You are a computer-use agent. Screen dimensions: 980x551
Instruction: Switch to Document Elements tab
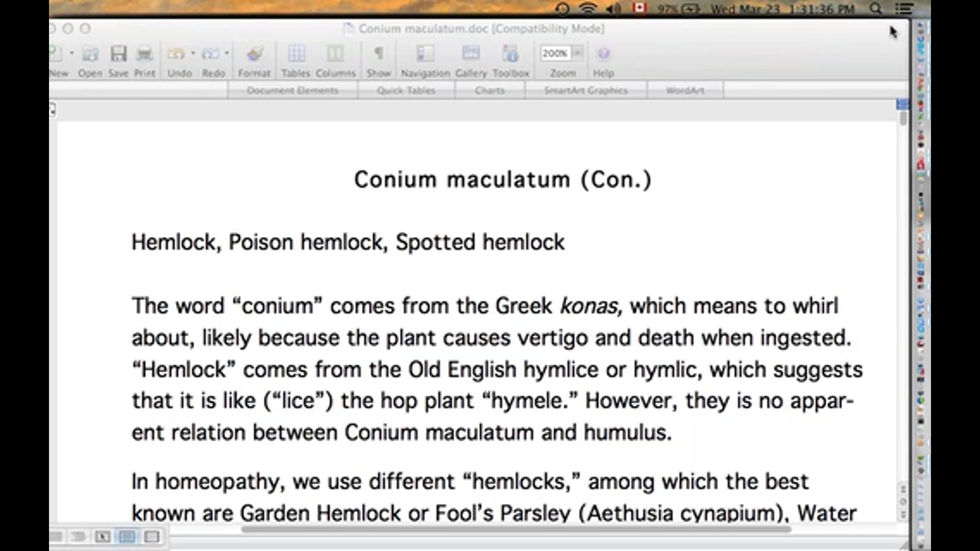[x=292, y=91]
